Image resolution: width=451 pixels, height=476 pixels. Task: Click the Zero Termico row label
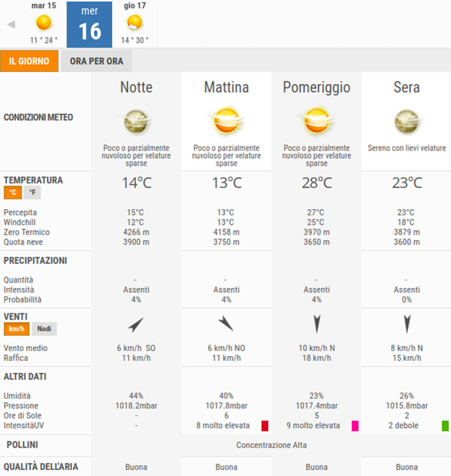click(27, 232)
